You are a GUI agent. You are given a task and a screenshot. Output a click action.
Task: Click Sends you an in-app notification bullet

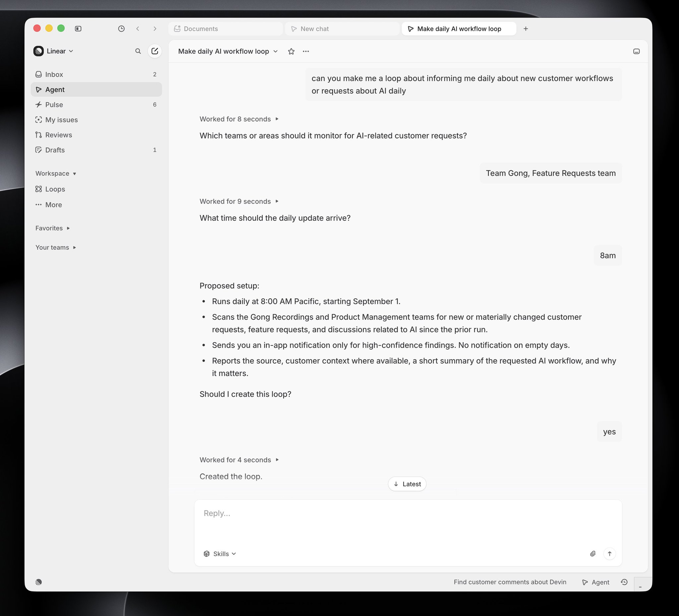391,345
